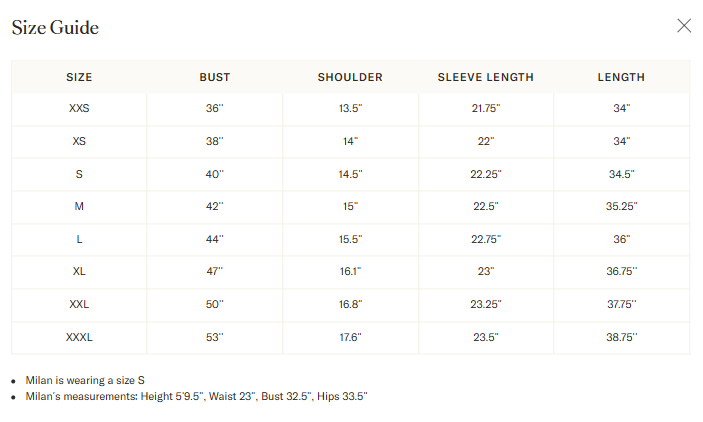The image size is (703, 422).
Task: Click the SIZE column header
Action: [79, 77]
